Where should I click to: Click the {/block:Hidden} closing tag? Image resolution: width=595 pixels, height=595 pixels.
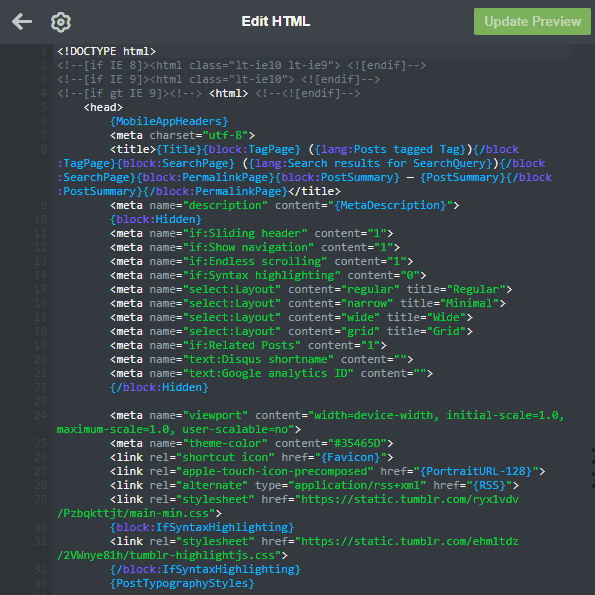[x=159, y=387]
